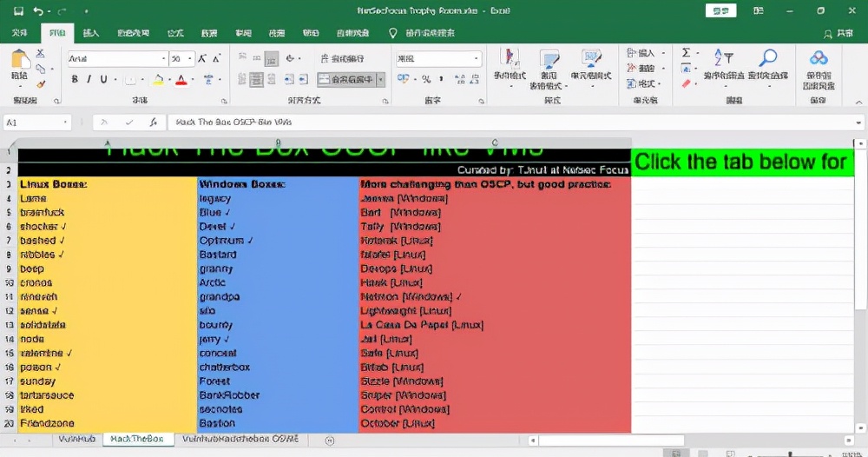Expand the formula bar chevron
868x457 pixels.
(x=858, y=123)
